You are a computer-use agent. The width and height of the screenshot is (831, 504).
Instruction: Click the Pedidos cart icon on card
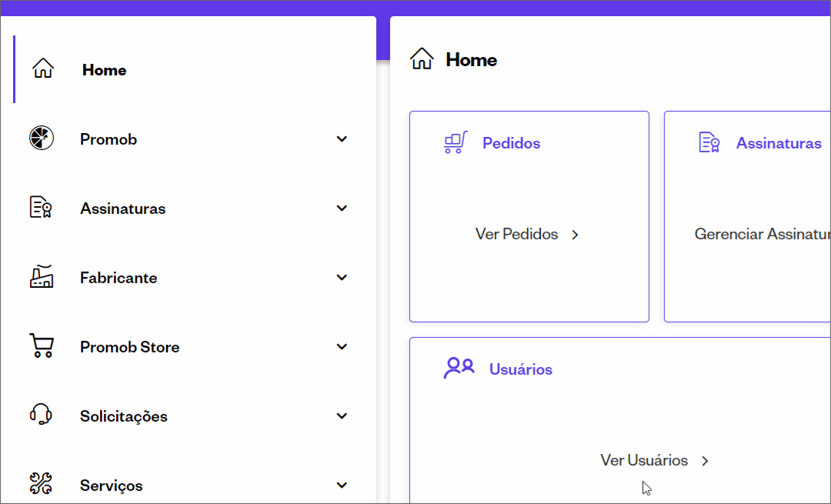tap(456, 142)
